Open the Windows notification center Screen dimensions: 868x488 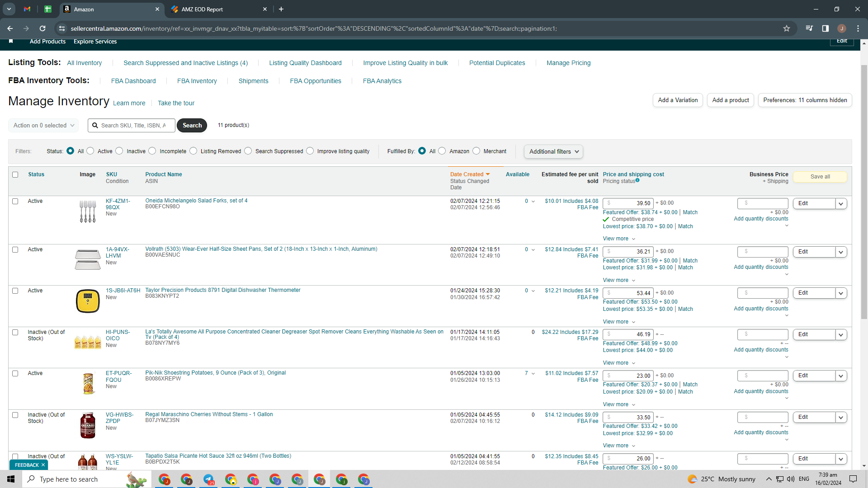pyautogui.click(x=853, y=479)
